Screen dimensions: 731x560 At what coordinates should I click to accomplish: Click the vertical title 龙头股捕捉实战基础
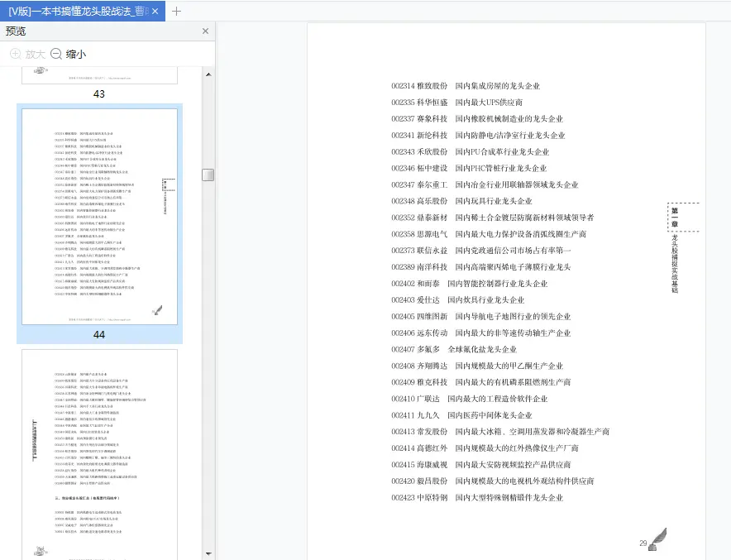pyautogui.click(x=675, y=263)
